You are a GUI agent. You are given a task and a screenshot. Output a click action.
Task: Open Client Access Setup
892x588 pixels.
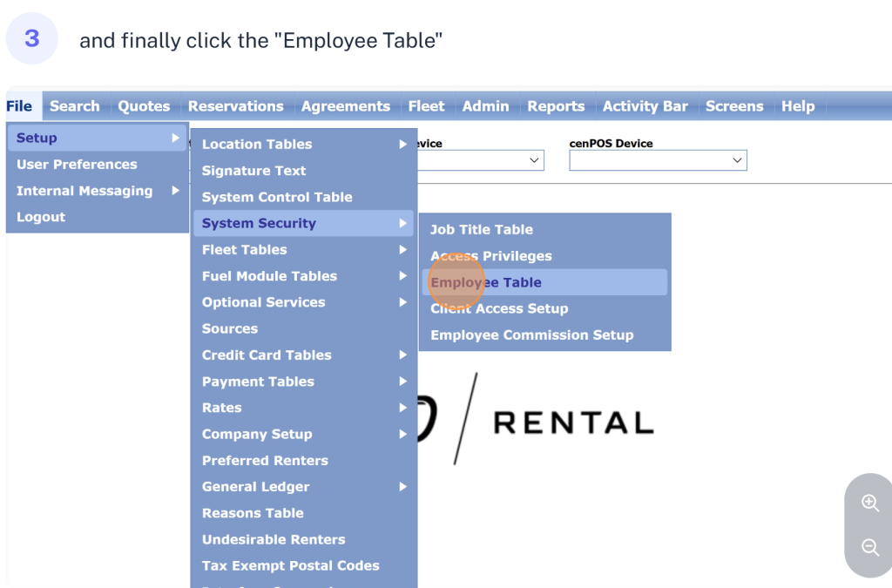click(x=499, y=309)
